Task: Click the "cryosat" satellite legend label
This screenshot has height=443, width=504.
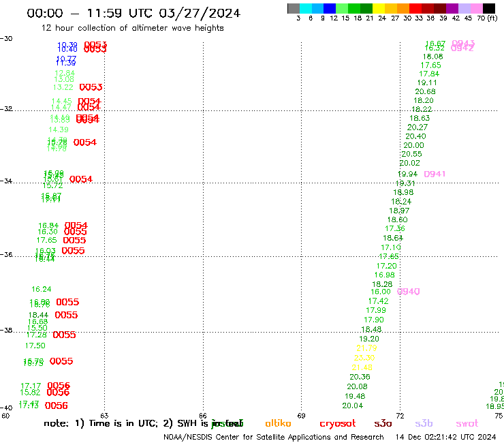Action: tap(338, 424)
